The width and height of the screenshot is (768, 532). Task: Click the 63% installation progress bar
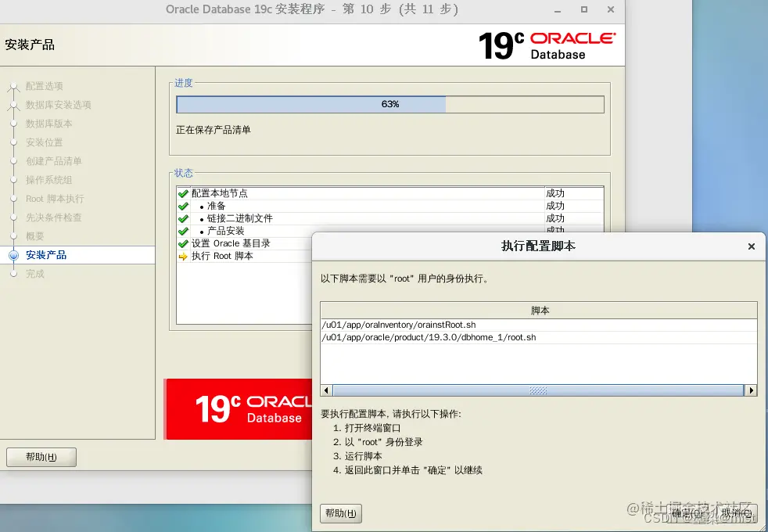[x=390, y=104]
